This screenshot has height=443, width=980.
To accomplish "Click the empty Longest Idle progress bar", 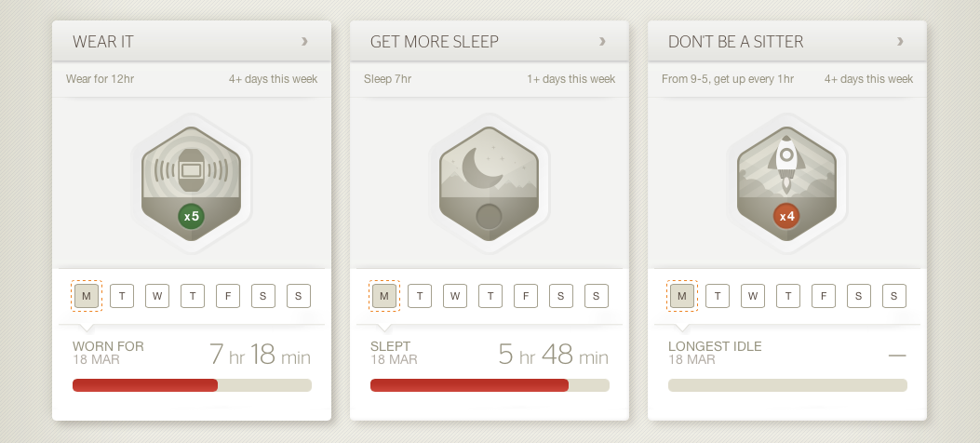I will [x=787, y=385].
